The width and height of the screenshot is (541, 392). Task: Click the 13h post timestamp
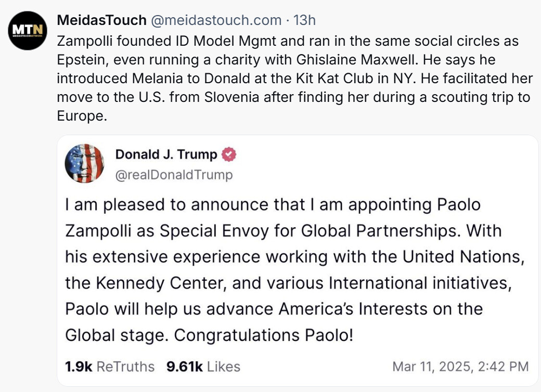[x=305, y=20]
